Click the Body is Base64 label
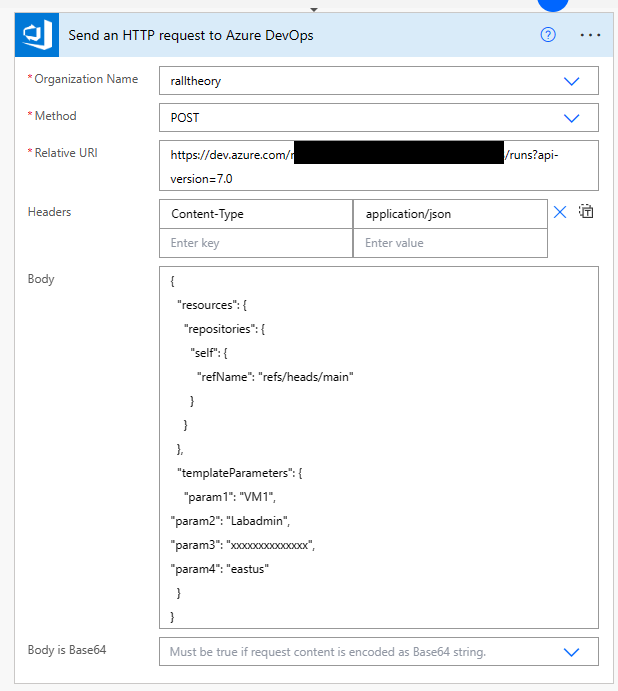 (x=67, y=650)
